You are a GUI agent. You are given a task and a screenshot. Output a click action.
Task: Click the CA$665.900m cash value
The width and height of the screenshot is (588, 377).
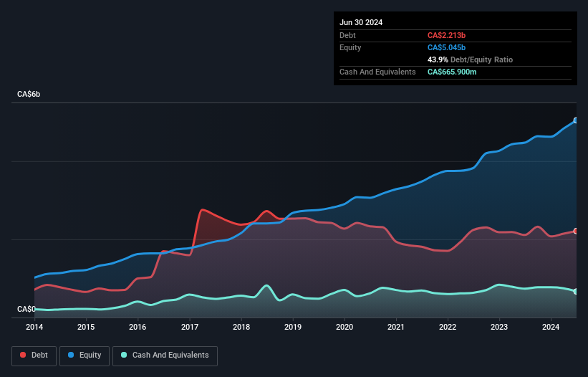pyautogui.click(x=452, y=72)
